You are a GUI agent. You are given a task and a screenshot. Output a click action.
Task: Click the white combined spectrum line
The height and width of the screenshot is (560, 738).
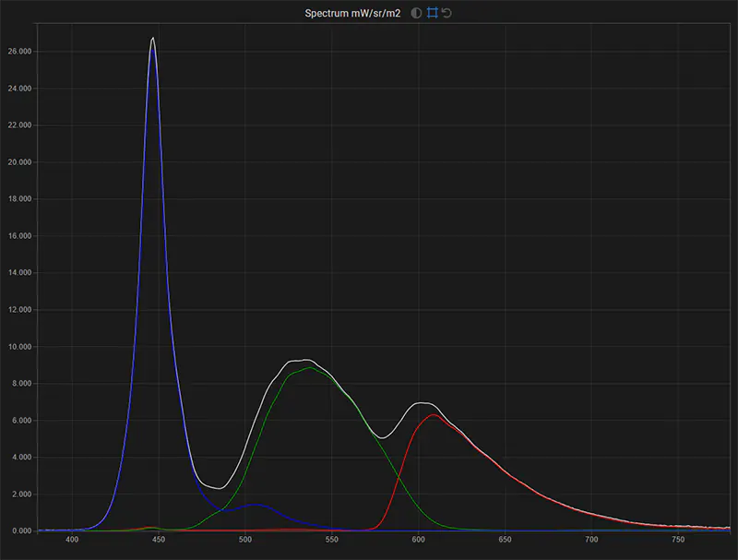[308, 360]
